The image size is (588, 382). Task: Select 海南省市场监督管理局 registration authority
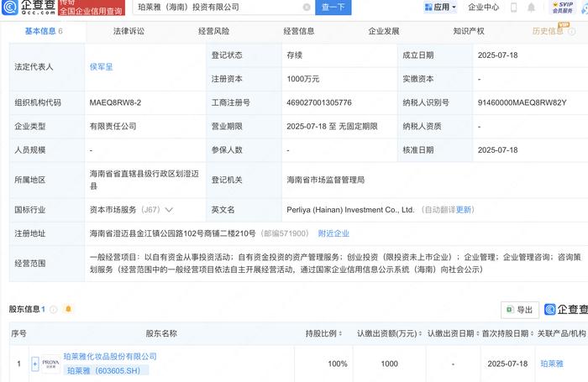pos(326,180)
